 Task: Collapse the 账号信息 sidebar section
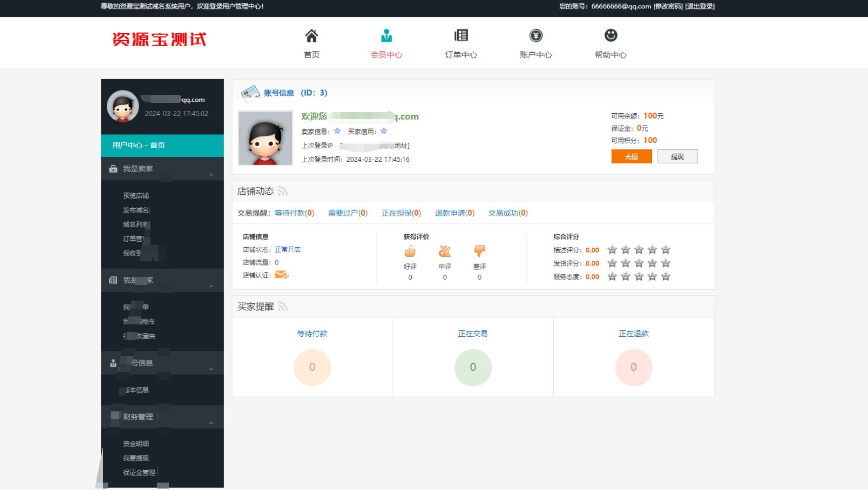tap(211, 369)
